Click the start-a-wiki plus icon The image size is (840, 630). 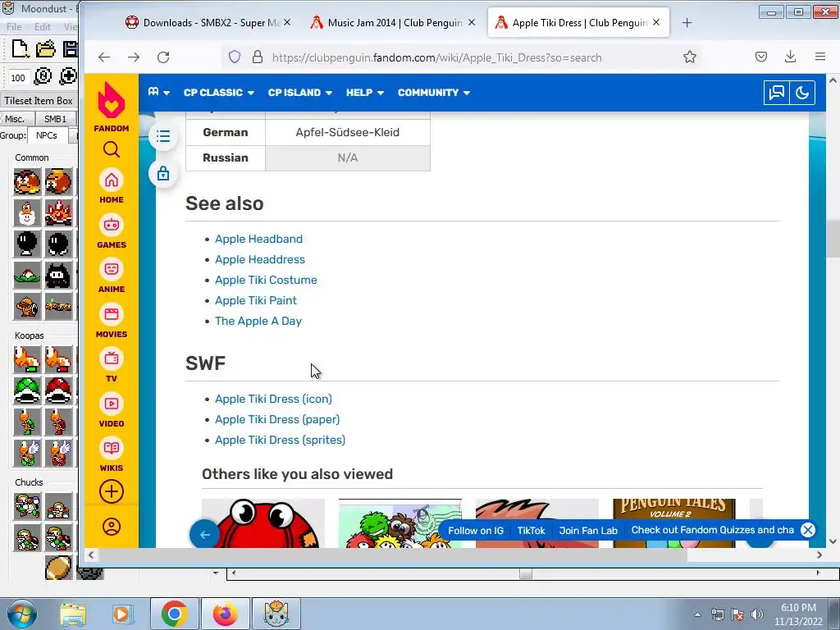pos(112,492)
